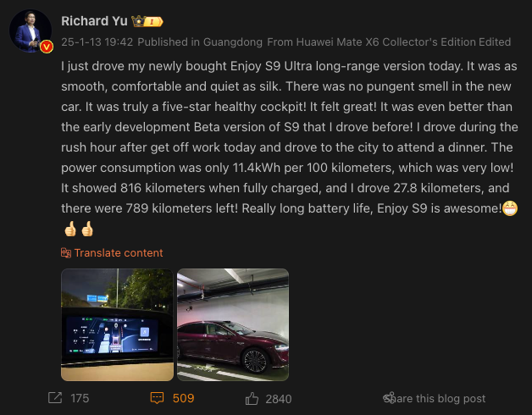This screenshot has width=532, height=415.
Task: Click the Translate content link
Action: pyautogui.click(x=119, y=252)
